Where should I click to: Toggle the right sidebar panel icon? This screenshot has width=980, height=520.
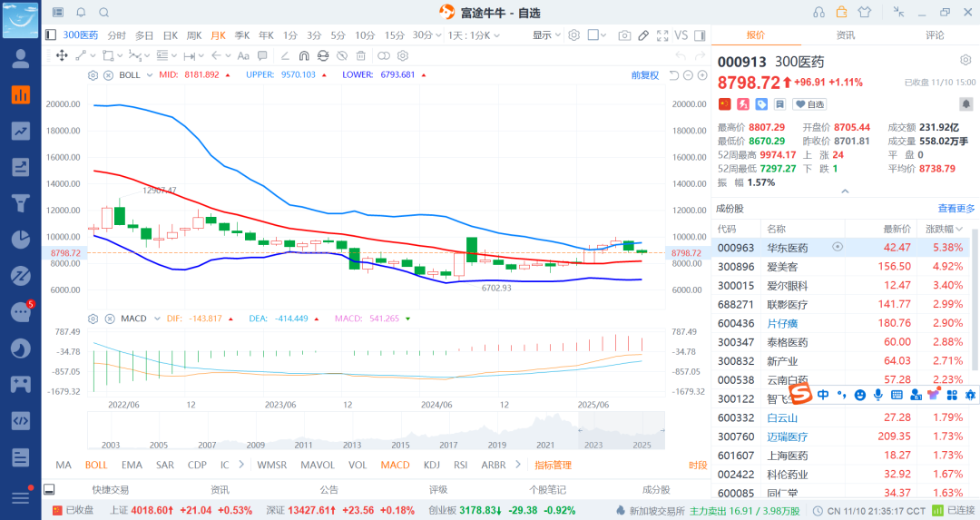700,35
